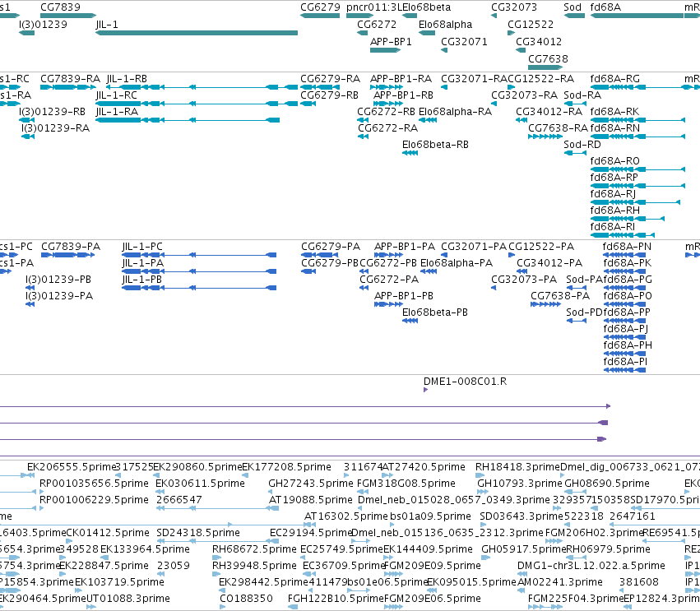
Task: Open the CG6279-RA transcript label
Action: point(330,79)
